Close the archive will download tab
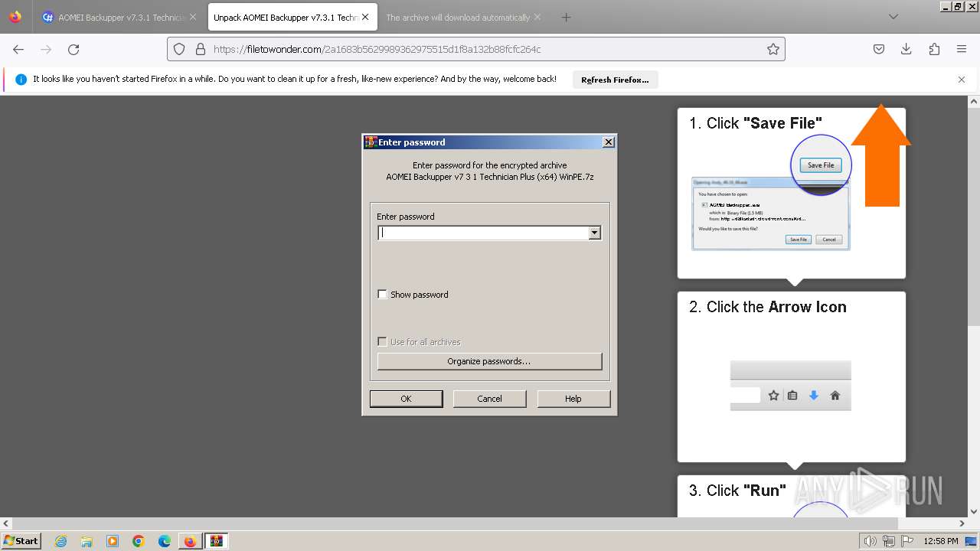 [x=537, y=17]
